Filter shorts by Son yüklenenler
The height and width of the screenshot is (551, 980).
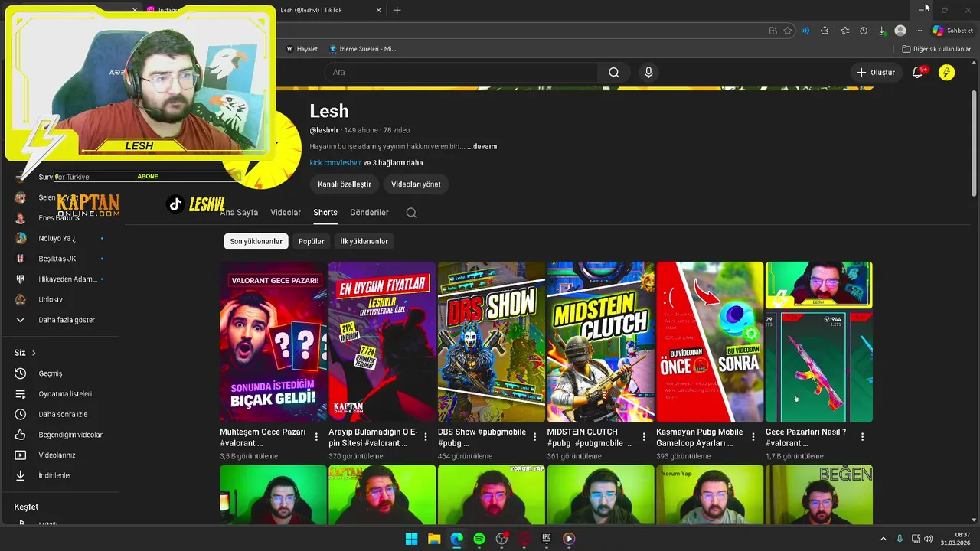pyautogui.click(x=256, y=241)
